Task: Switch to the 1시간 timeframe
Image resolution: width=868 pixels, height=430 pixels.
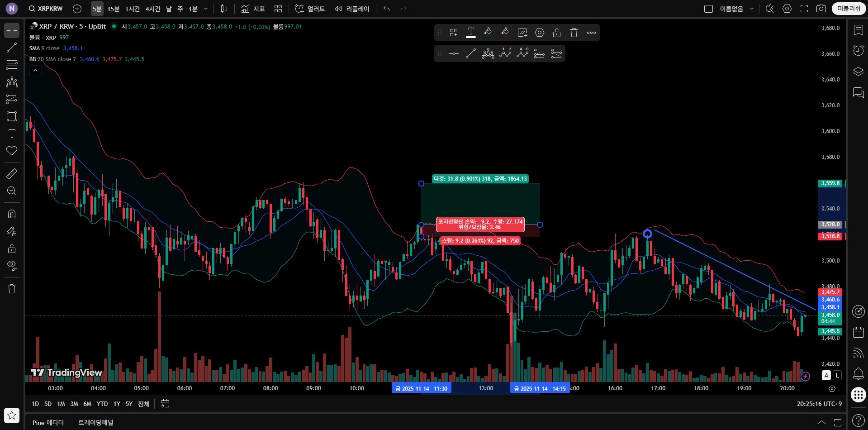Action: coord(133,9)
